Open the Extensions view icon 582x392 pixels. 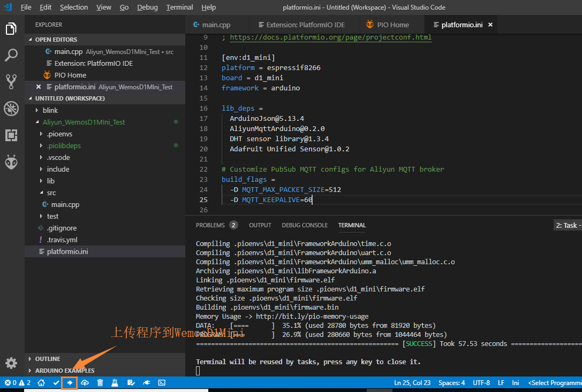pyautogui.click(x=11, y=135)
